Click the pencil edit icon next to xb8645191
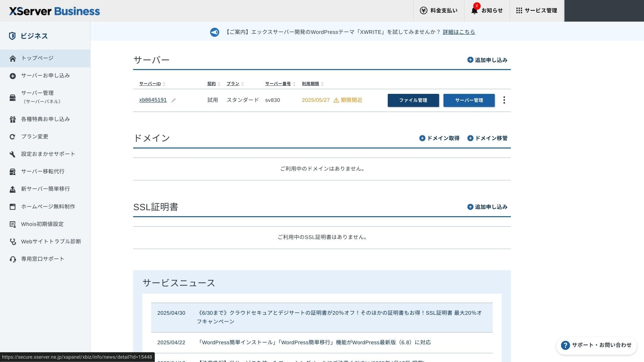The width and height of the screenshot is (644, 362). pos(173,100)
